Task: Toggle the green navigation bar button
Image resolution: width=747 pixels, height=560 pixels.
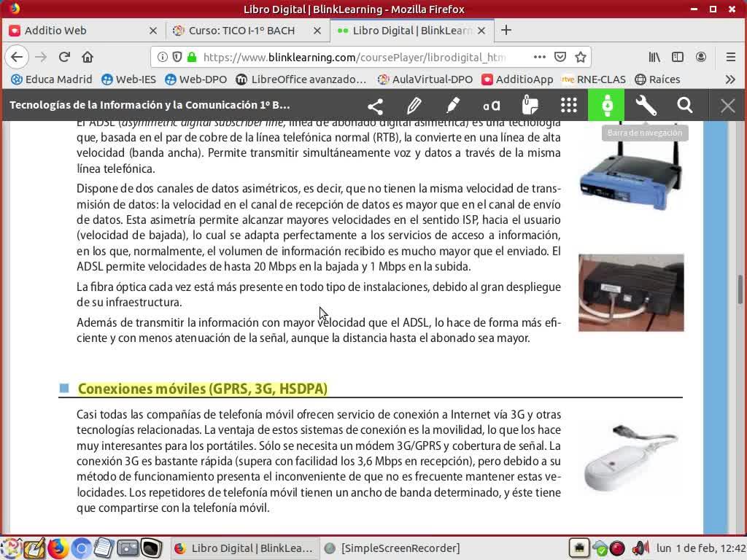Action: 607,105
